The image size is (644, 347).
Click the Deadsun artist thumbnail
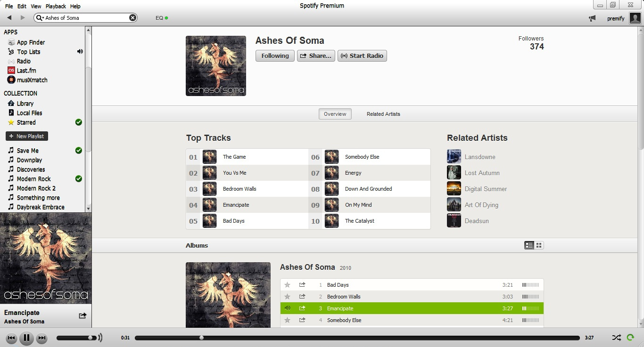click(454, 221)
